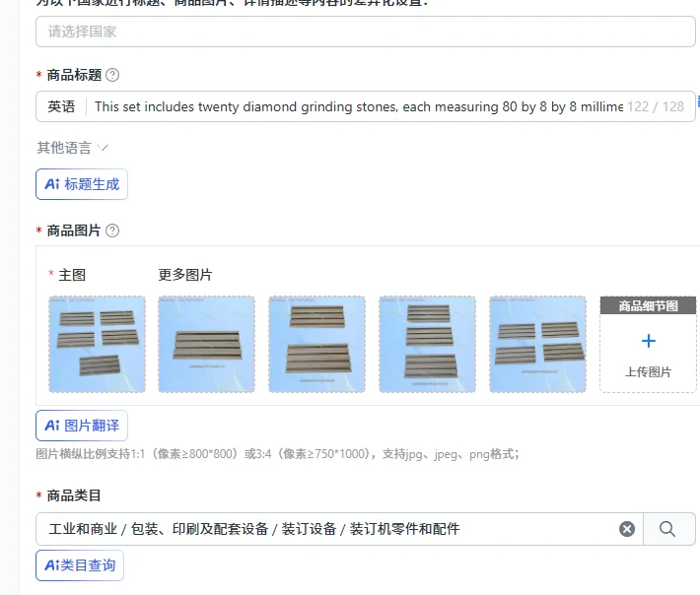Screen dimensions: 700x595
Task: Expand the 其他语言 options
Action: (72, 148)
